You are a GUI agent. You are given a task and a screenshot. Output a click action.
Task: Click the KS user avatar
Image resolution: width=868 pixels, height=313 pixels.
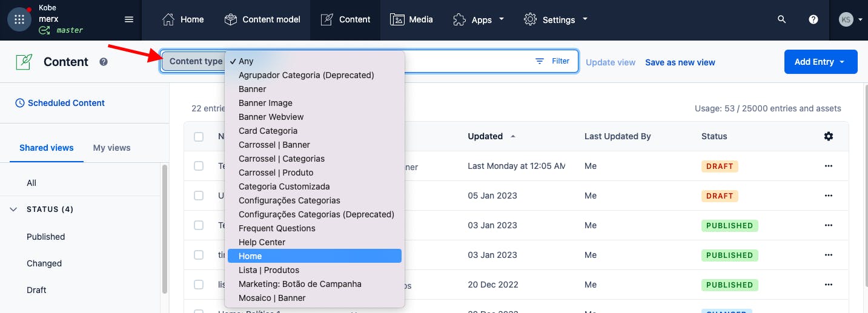coord(846,19)
